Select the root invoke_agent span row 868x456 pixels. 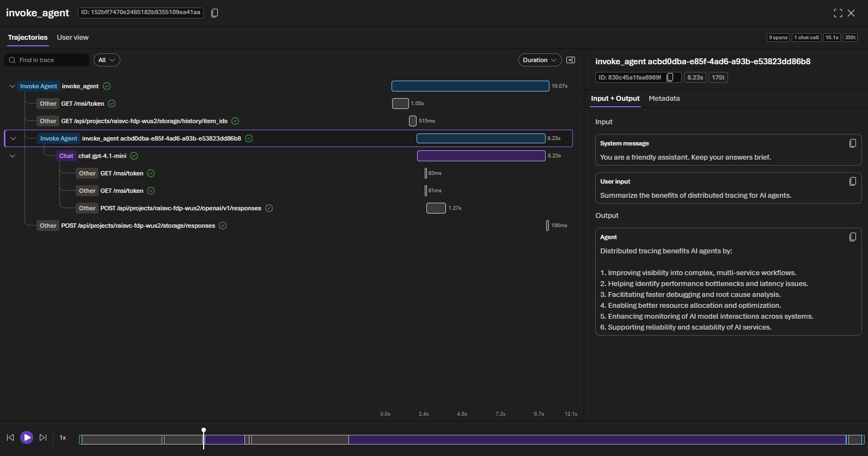(x=289, y=86)
